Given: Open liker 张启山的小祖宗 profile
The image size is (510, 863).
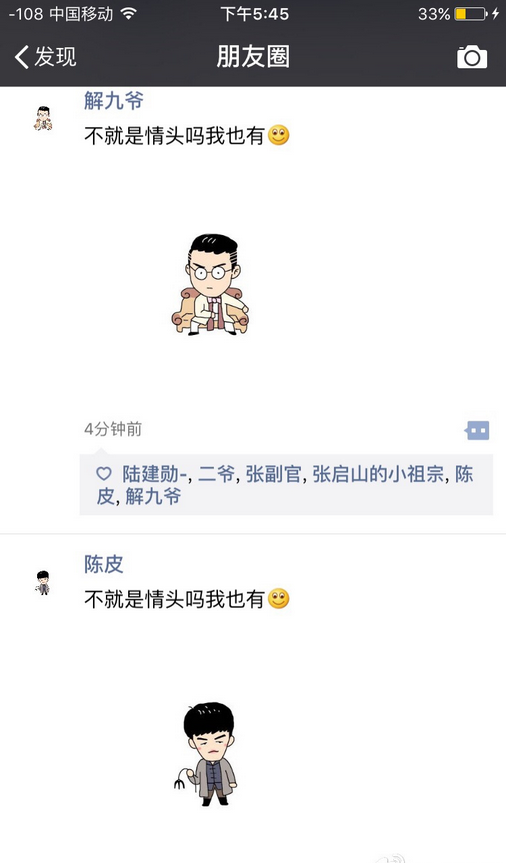Looking at the screenshot, I should [x=378, y=474].
